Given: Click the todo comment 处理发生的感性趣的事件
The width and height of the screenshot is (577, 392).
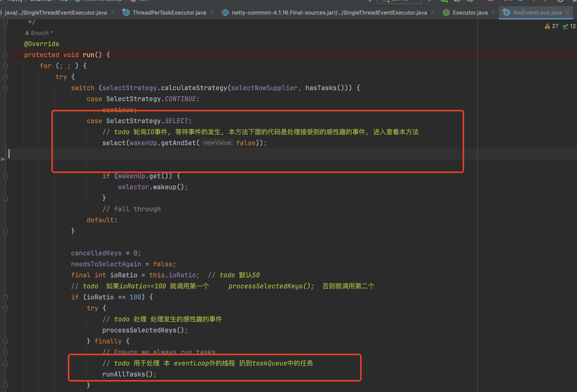Looking at the screenshot, I should pos(162,319).
